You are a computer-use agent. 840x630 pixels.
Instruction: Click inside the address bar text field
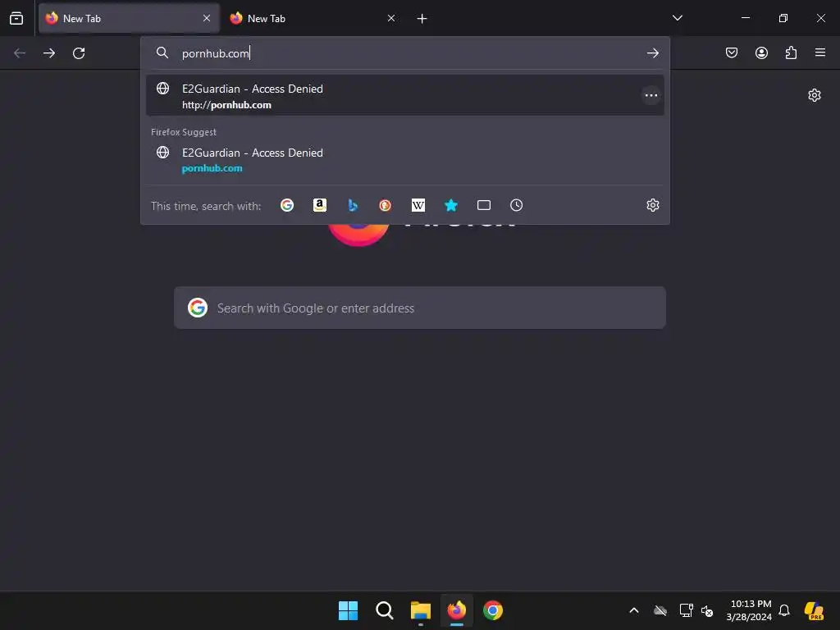coord(407,53)
